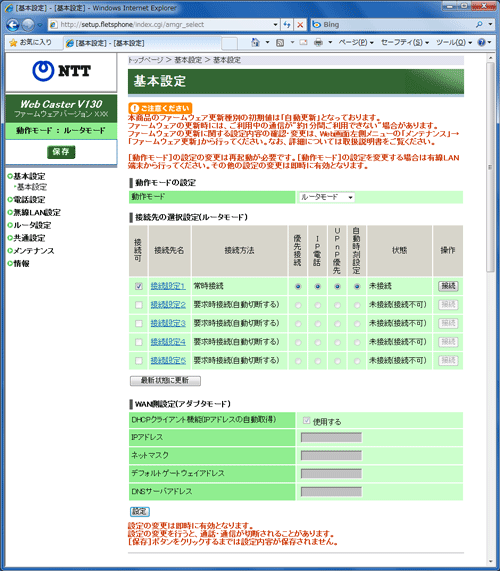Enable the 接続設定2 connection checkbox
This screenshot has width=500, height=571.
click(x=138, y=305)
